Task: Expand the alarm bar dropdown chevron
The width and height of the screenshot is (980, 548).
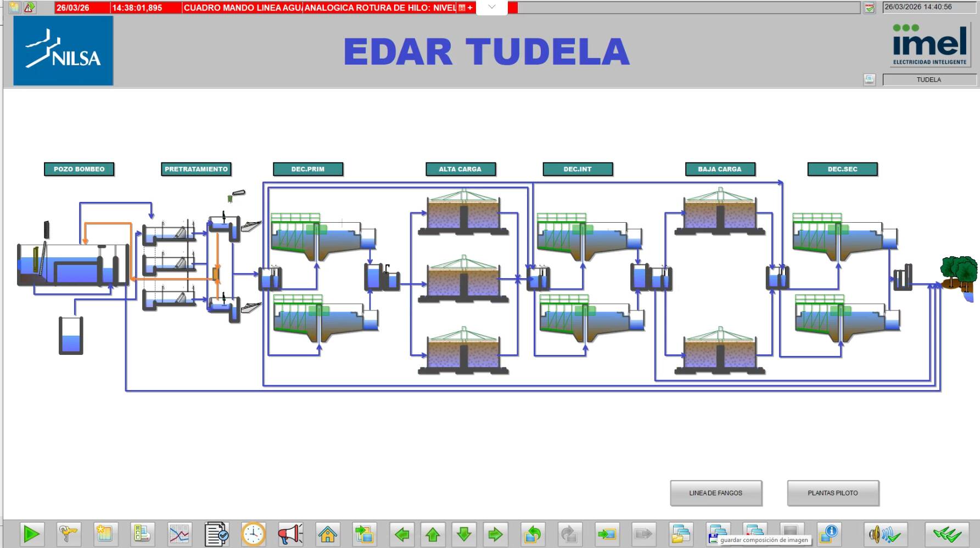Action: (x=492, y=7)
